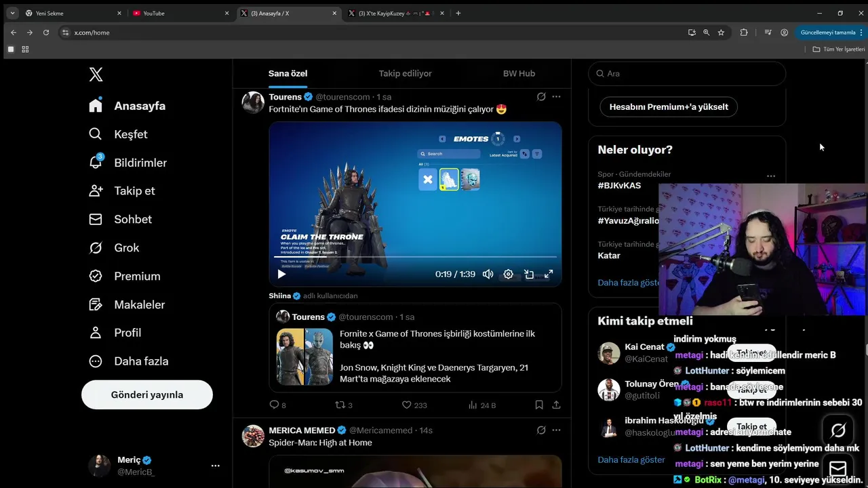Click the x.com/home address bar
The width and height of the screenshot is (868, 488).
pos(372,33)
